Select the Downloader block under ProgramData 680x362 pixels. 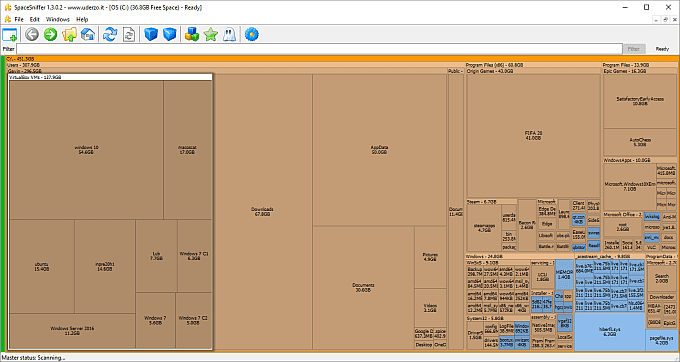[x=662, y=297]
